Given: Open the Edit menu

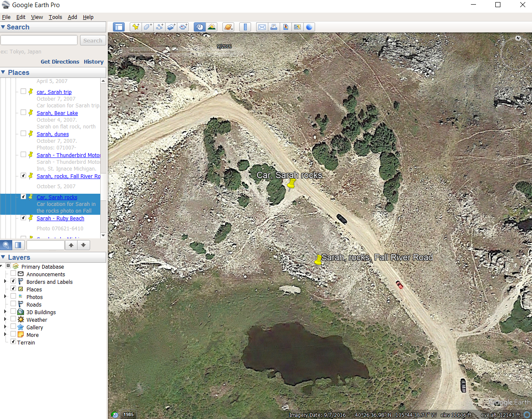Looking at the screenshot, I should click(x=21, y=17).
